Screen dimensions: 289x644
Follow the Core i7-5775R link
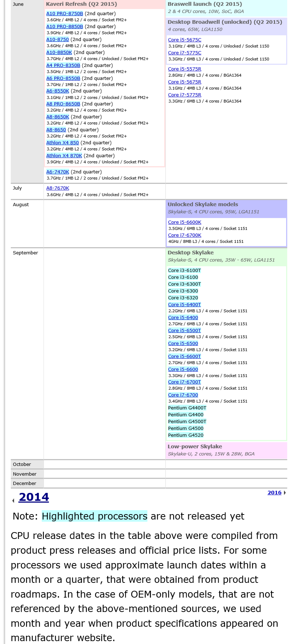tap(185, 95)
